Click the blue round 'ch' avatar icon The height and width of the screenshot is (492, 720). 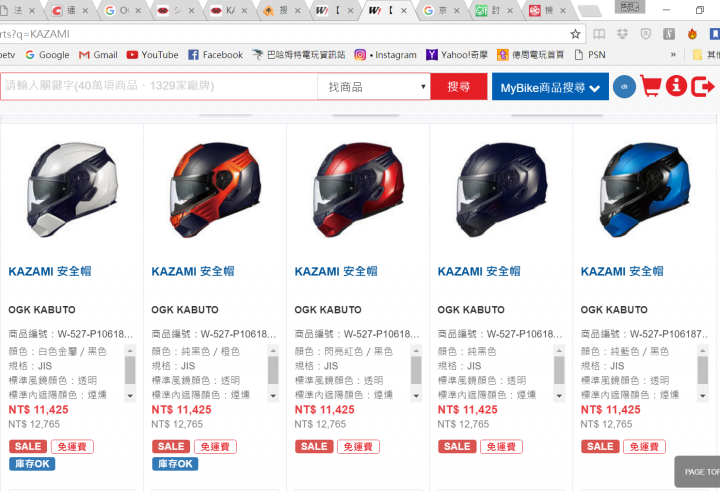click(x=624, y=86)
